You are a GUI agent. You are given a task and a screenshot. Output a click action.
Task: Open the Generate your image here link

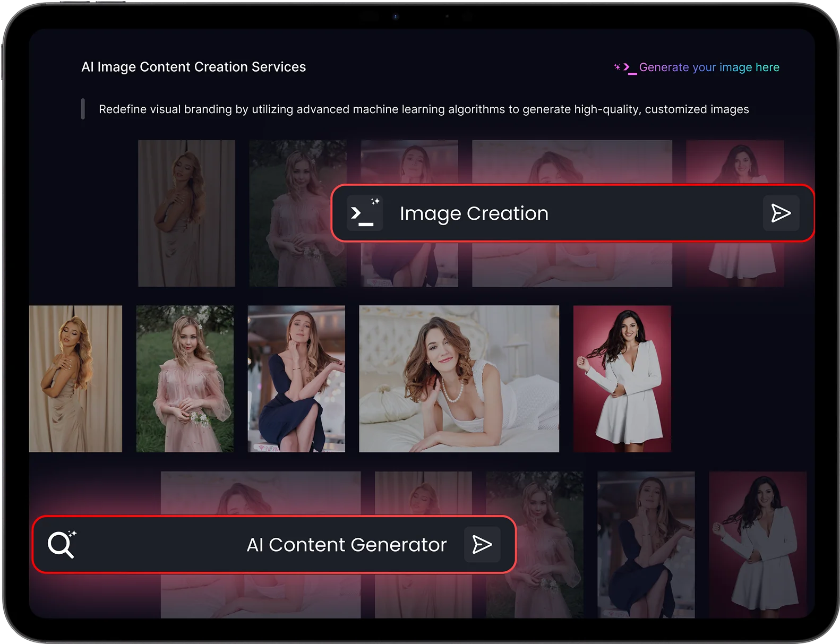pyautogui.click(x=709, y=67)
